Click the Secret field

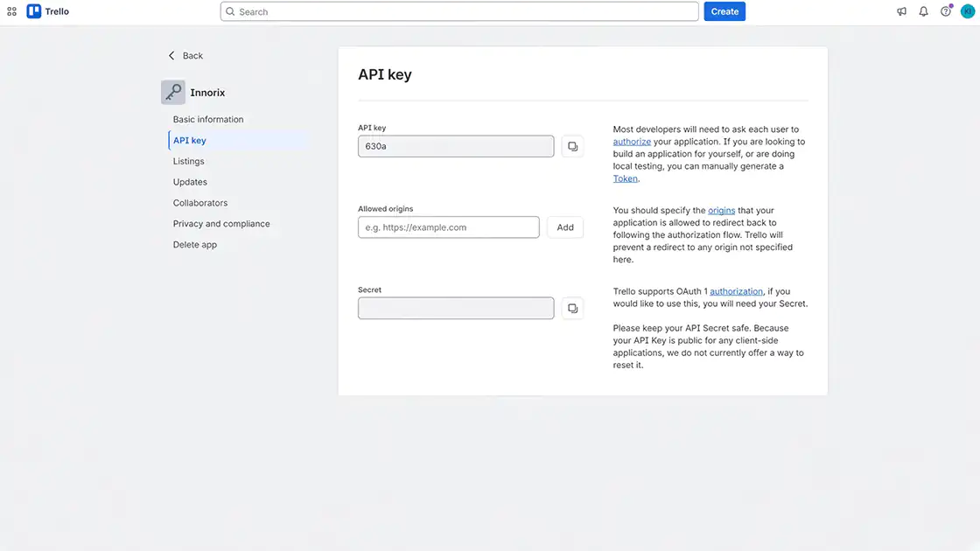456,308
